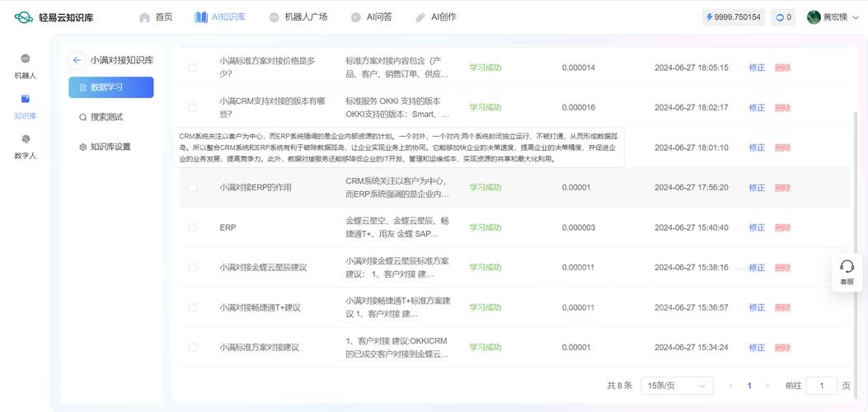Click 删除 on the 18:01:10 row
This screenshot has width=868, height=412.
(783, 147)
